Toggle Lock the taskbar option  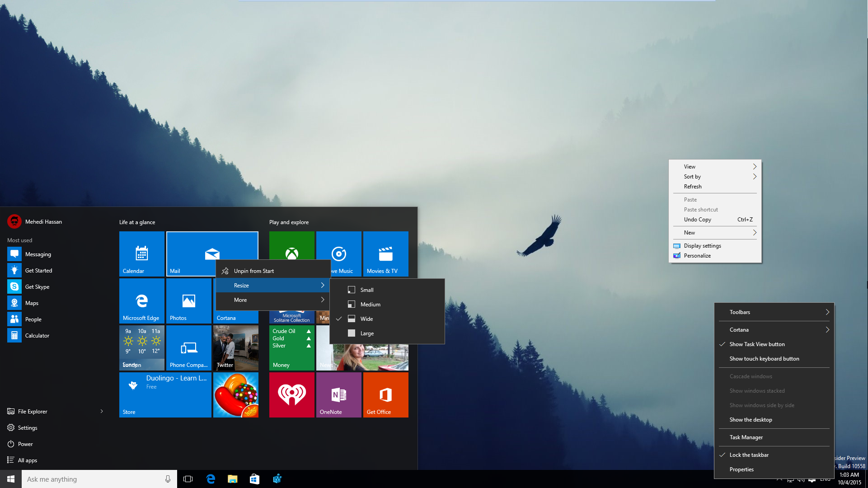click(749, 455)
